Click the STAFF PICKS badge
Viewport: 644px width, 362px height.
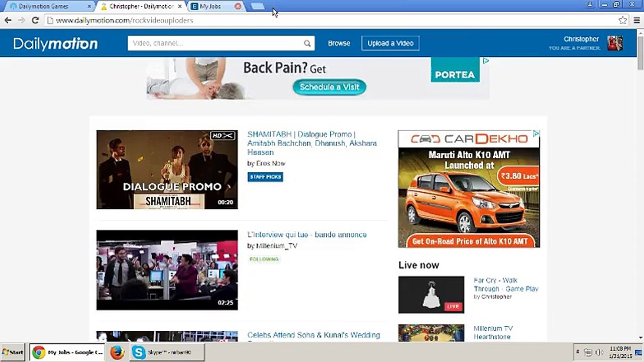click(x=265, y=177)
